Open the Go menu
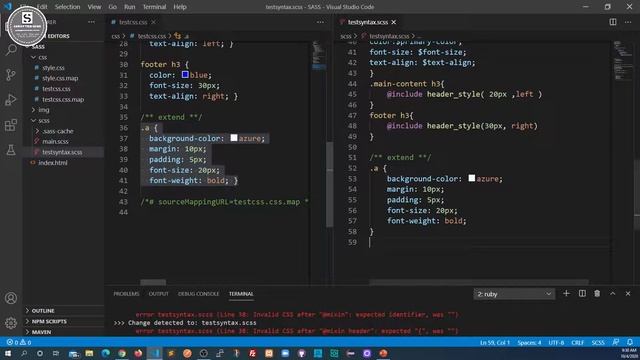This screenshot has height=360, width=640. point(113,7)
